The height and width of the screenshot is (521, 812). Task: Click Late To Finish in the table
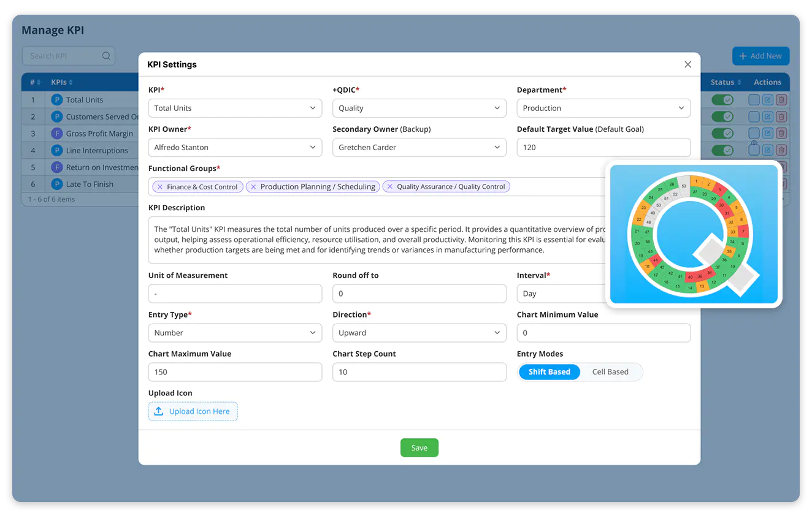[x=90, y=184]
